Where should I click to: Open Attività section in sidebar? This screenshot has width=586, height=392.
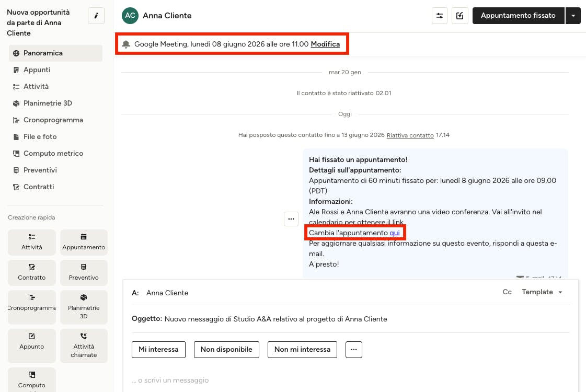56,87
